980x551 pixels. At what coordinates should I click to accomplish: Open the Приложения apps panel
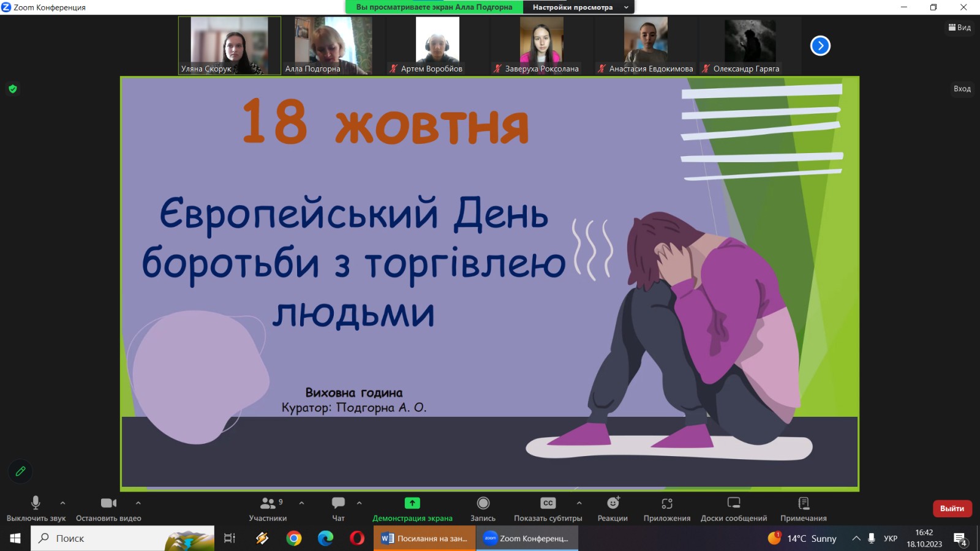(x=666, y=508)
